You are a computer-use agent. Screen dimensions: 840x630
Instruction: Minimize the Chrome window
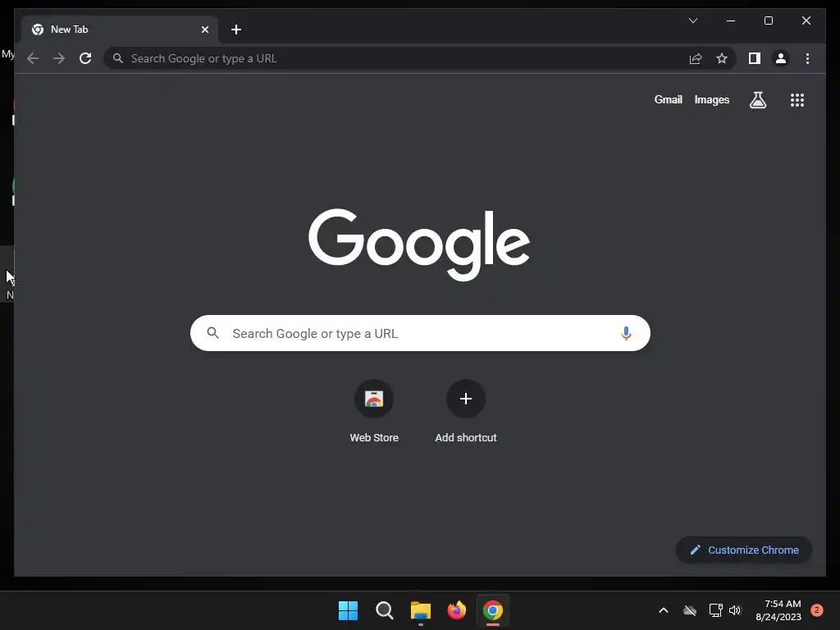[731, 21]
